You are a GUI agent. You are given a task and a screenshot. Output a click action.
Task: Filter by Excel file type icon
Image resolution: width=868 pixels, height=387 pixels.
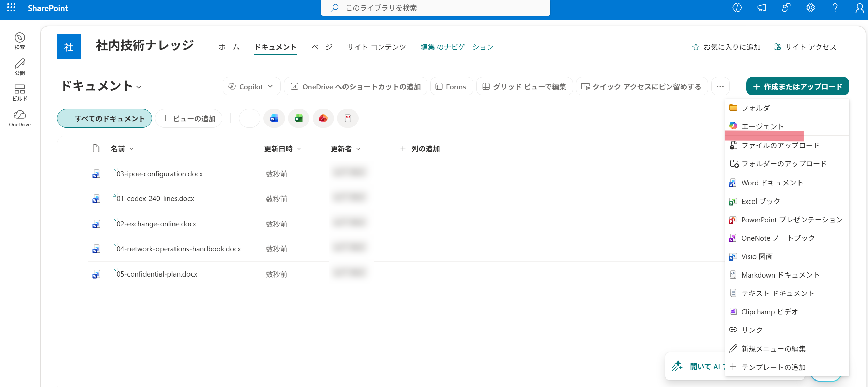tap(299, 118)
